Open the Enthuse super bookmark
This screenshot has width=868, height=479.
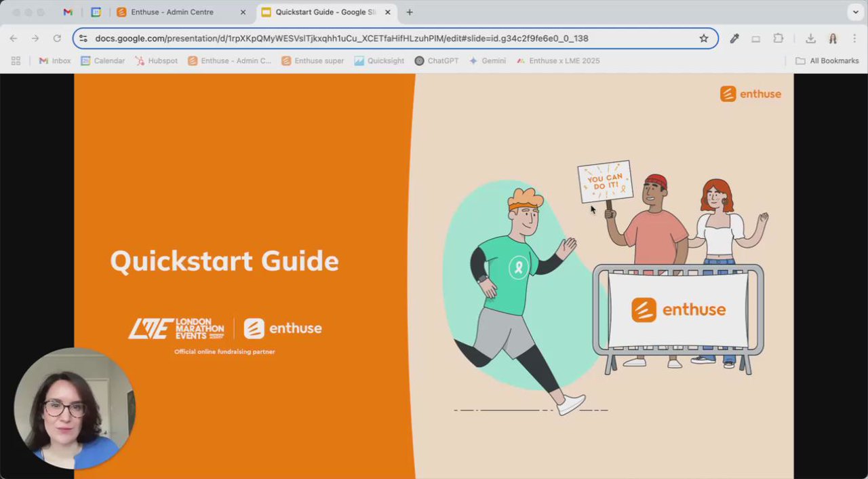pyautogui.click(x=313, y=60)
